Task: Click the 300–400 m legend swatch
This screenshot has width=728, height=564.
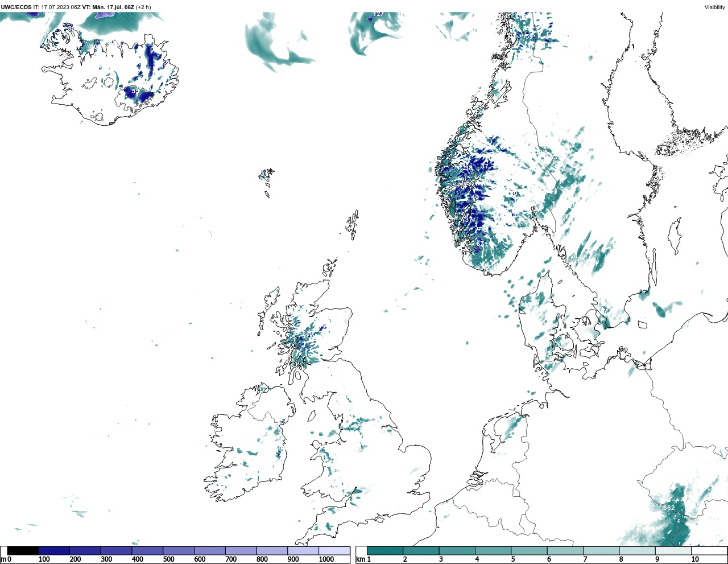Action: click(117, 550)
